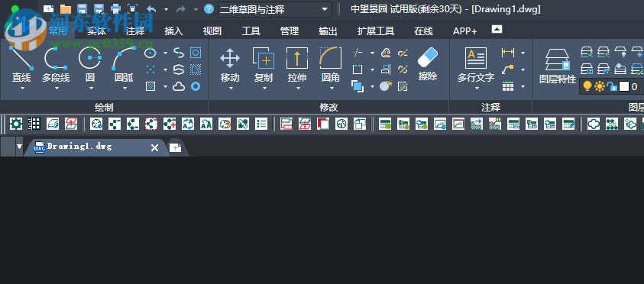
Task: Select the spline curve tool
Action: (179, 53)
